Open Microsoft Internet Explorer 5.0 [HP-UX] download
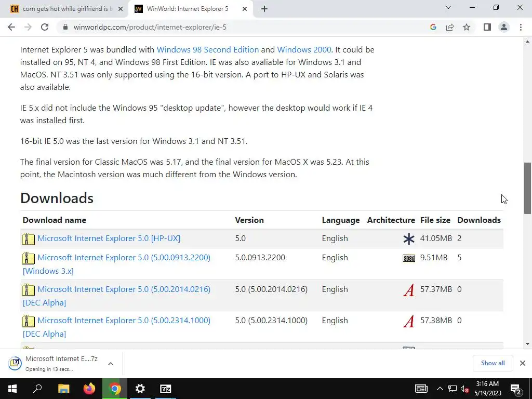 click(109, 238)
